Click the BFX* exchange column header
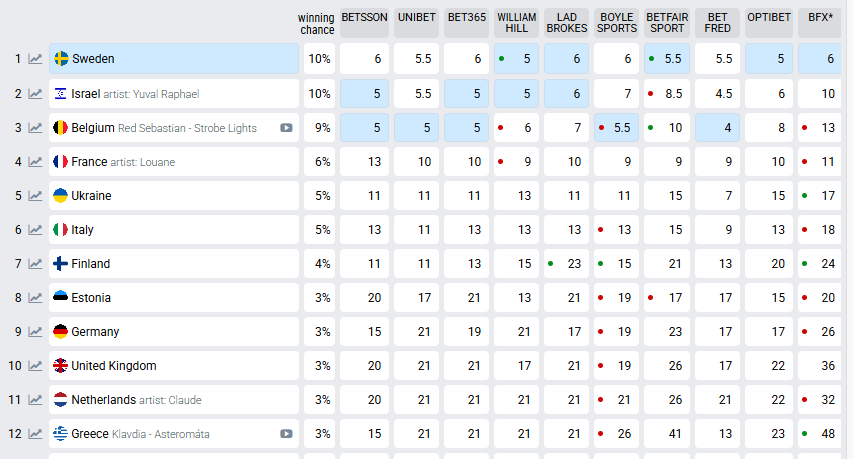The width and height of the screenshot is (853, 459). [x=821, y=18]
